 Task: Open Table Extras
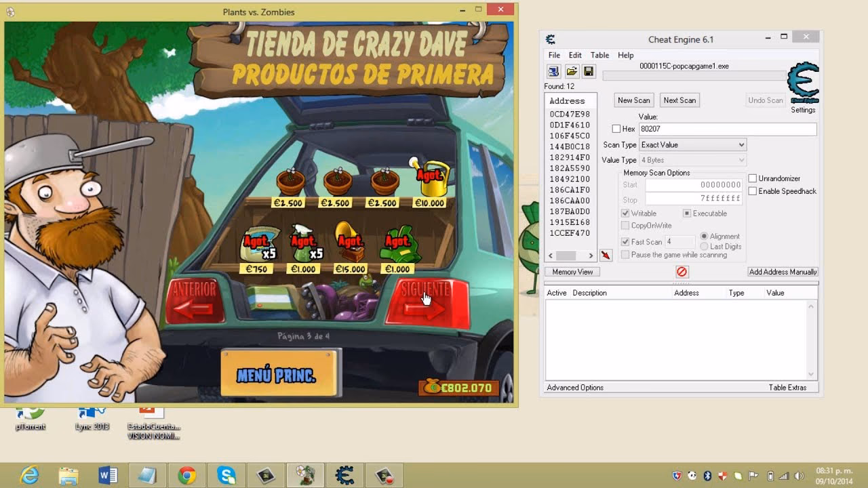[787, 388]
